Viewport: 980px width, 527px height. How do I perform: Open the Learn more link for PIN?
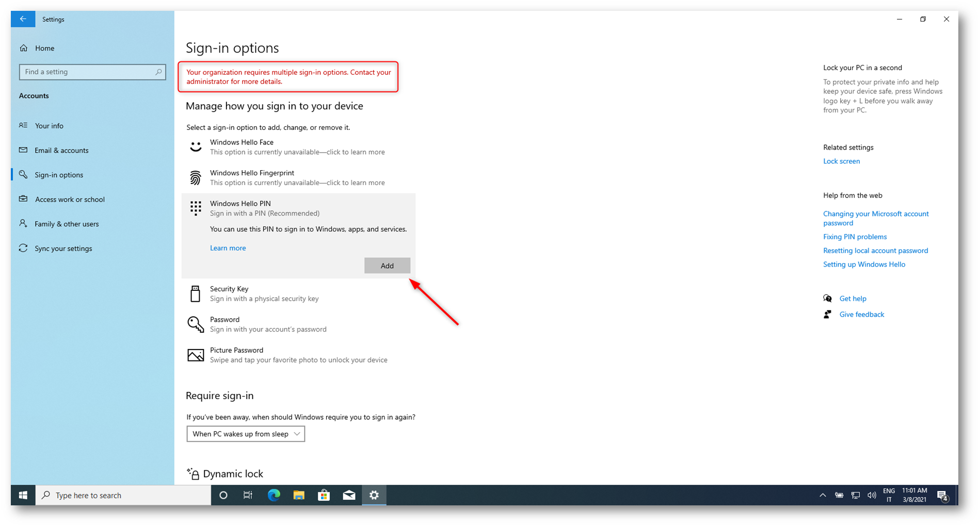pos(228,248)
